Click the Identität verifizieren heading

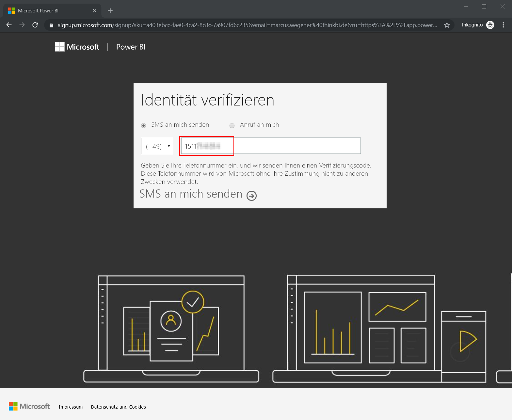[x=208, y=100]
